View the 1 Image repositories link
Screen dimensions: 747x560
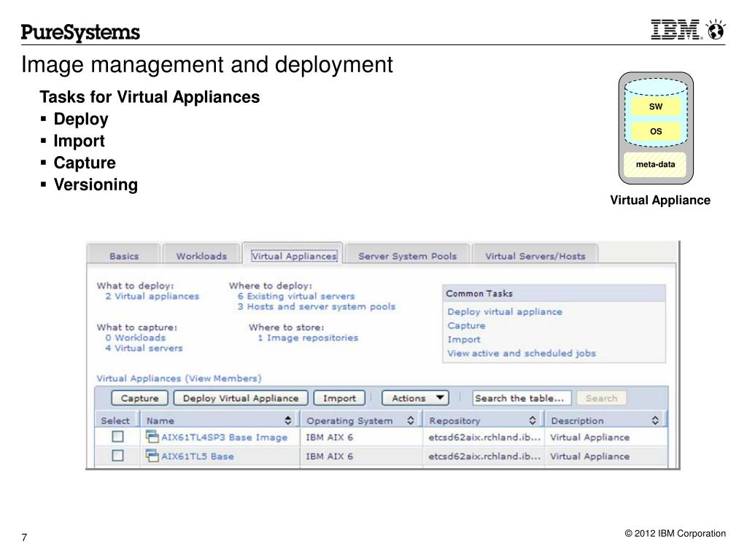click(x=308, y=338)
